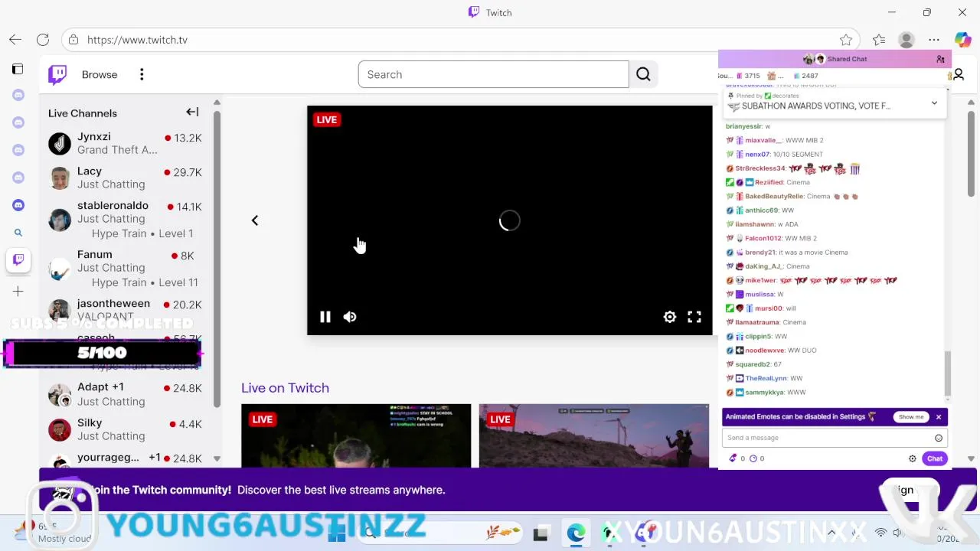Expand the pinned SUBATHON AWARDS message
The width and height of the screenshot is (980, 551).
(934, 103)
